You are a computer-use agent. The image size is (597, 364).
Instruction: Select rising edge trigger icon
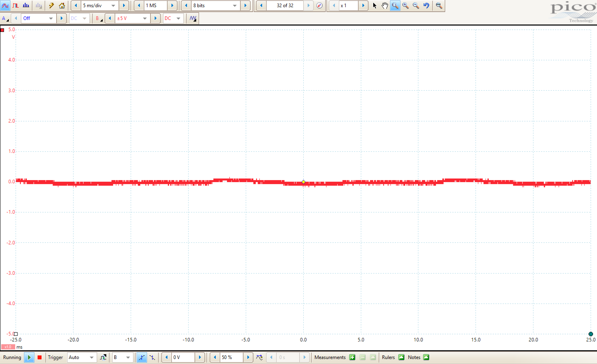click(142, 357)
